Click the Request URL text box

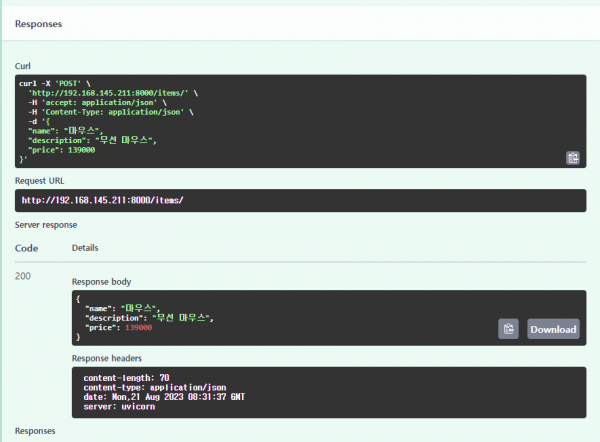pyautogui.click(x=300, y=200)
